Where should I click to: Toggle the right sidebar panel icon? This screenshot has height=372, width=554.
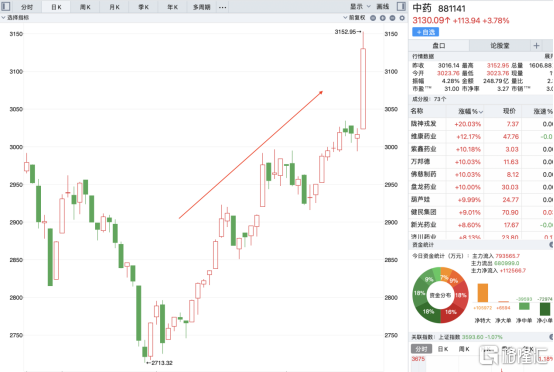click(401, 6)
